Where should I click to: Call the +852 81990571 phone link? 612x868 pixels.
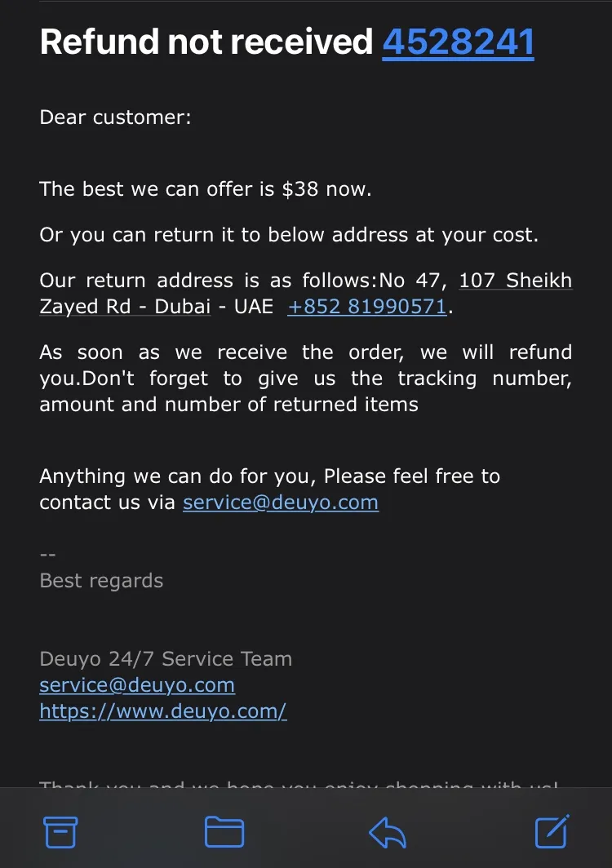[366, 306]
